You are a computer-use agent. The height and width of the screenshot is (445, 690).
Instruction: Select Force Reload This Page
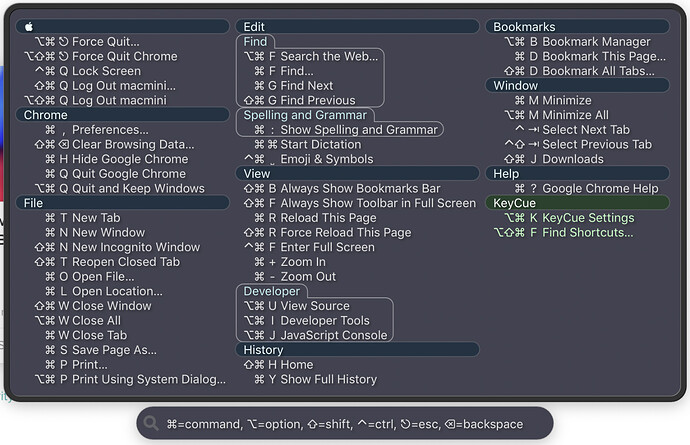[x=327, y=232]
